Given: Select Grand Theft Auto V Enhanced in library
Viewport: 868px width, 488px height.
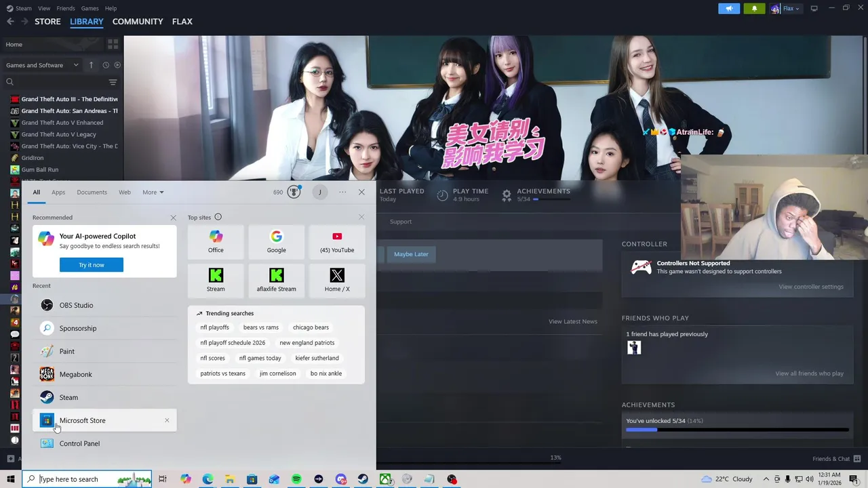Looking at the screenshot, I should (62, 123).
